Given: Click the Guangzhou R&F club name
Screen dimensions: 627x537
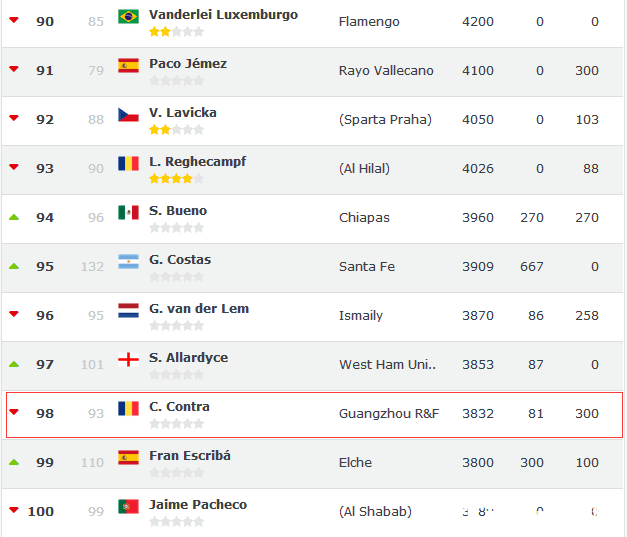Looking at the screenshot, I should click(x=389, y=413).
